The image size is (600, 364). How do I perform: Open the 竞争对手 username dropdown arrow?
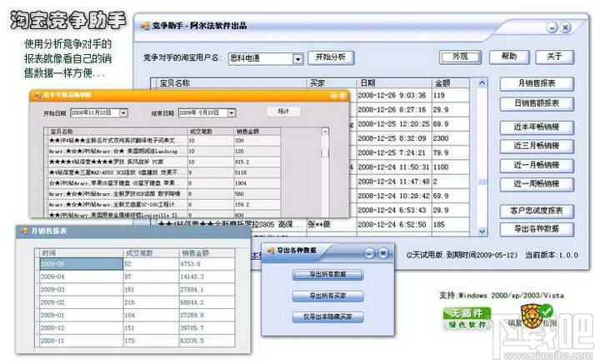tap(297, 59)
